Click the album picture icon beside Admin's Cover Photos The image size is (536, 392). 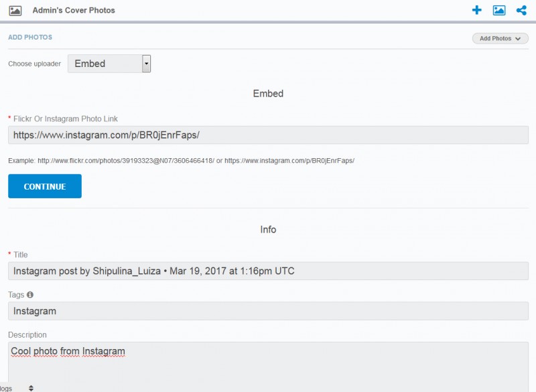[15, 11]
